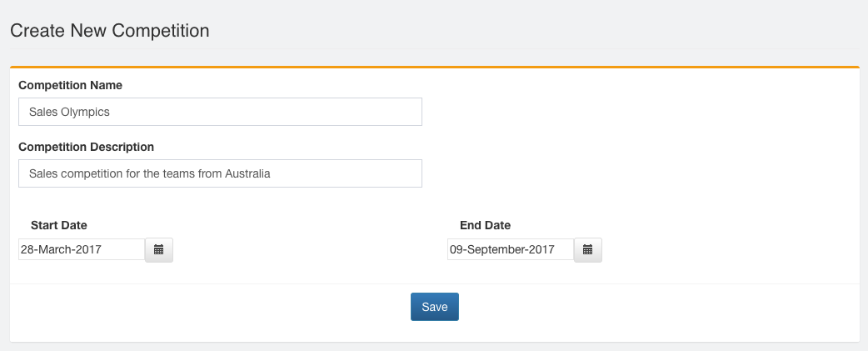Click the Competition Name label

(x=70, y=85)
